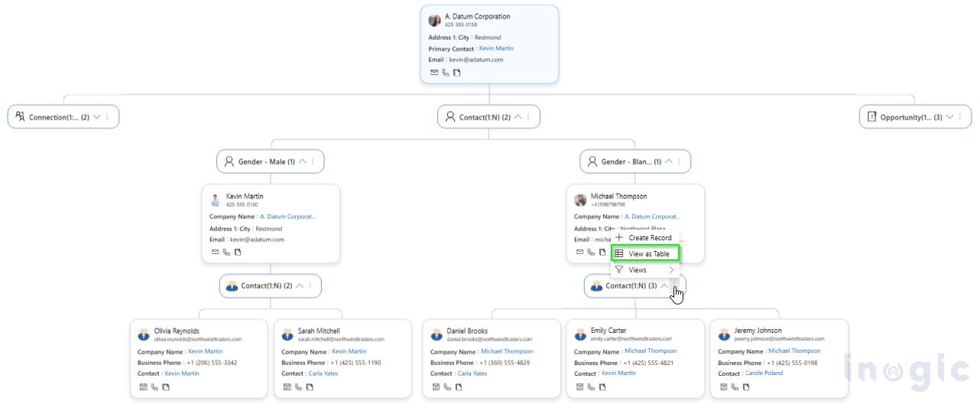Open Carole Poland link on Jeremy Johnson card
Viewport: 980px width, 414px height.
point(764,373)
